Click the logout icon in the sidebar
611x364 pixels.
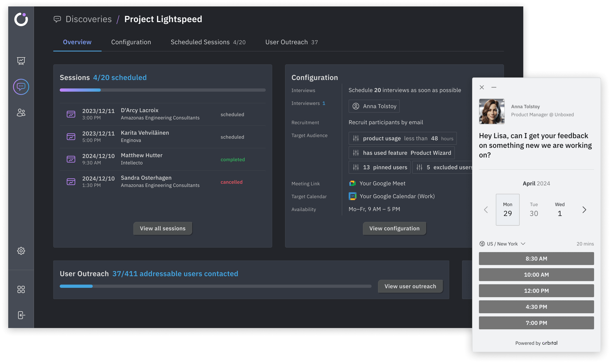pos(21,315)
